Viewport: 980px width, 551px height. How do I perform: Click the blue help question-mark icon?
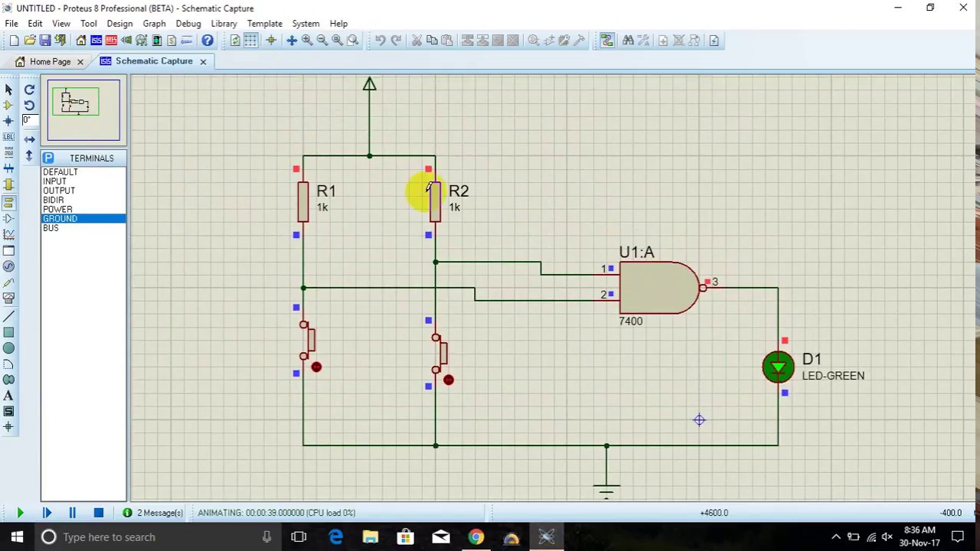(207, 41)
